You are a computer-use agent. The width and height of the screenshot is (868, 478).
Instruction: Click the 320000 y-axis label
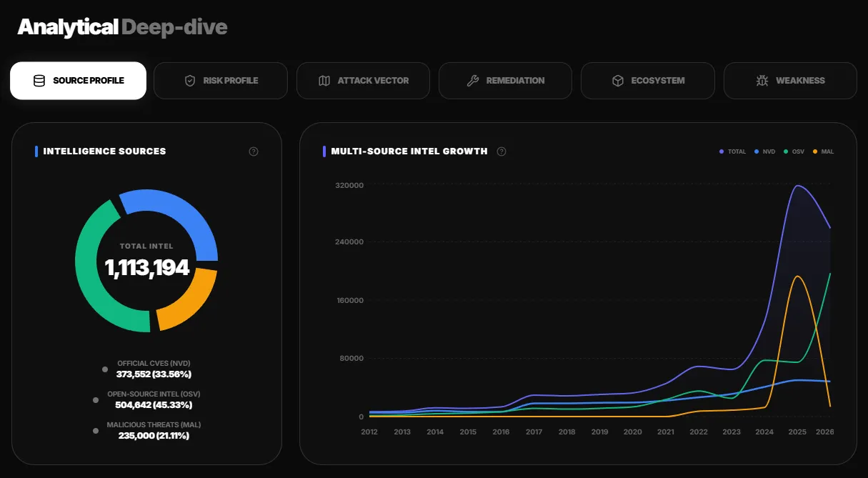point(350,186)
